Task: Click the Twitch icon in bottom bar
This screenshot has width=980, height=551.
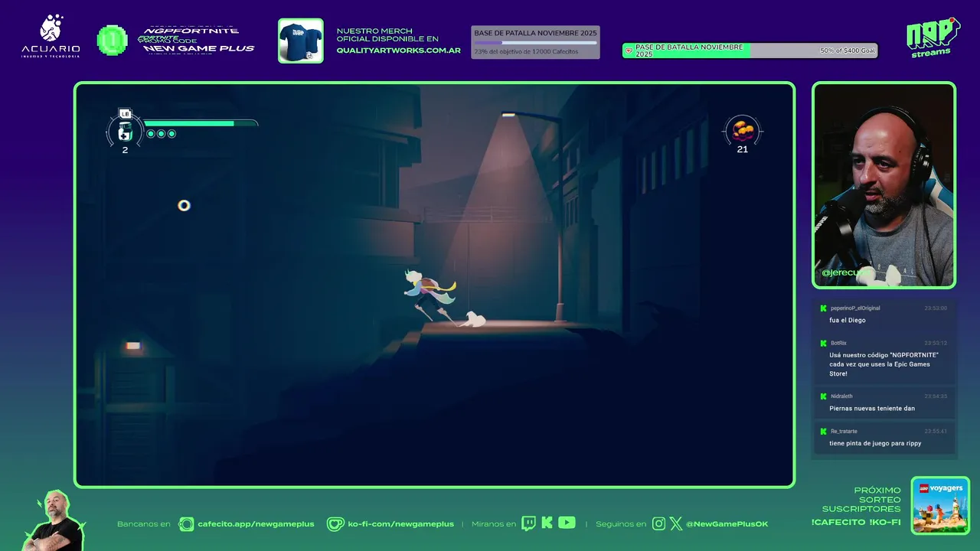Action: click(528, 523)
